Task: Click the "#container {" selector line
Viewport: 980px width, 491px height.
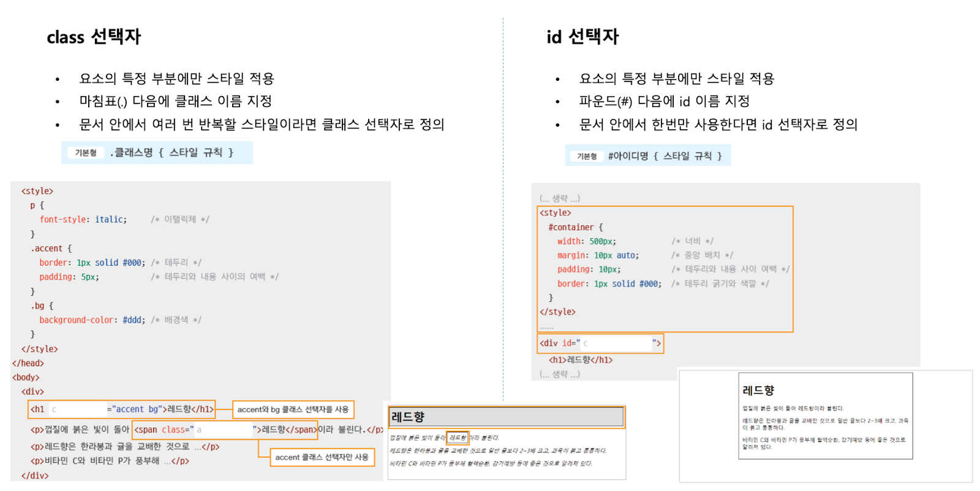Action: 576,227
